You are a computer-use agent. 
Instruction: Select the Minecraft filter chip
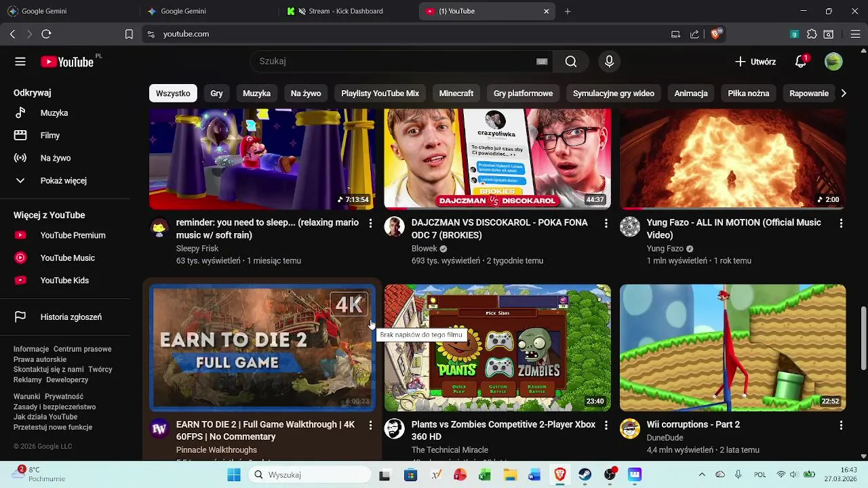[x=456, y=94]
